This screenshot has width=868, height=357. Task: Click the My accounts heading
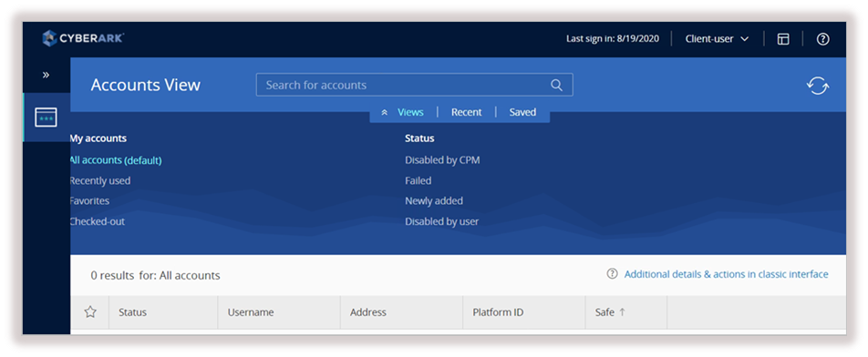[x=98, y=138]
